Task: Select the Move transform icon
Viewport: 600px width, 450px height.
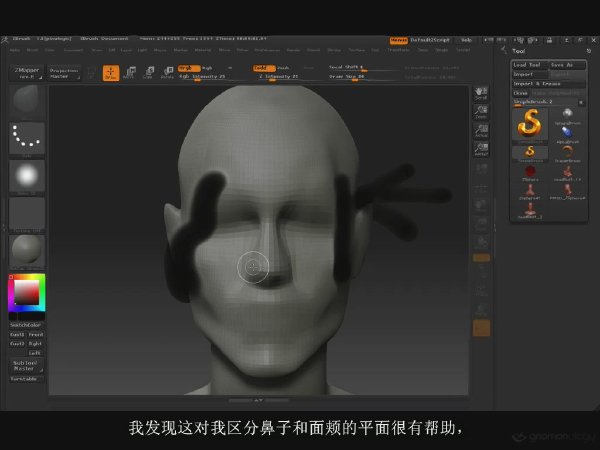Action: click(x=130, y=72)
